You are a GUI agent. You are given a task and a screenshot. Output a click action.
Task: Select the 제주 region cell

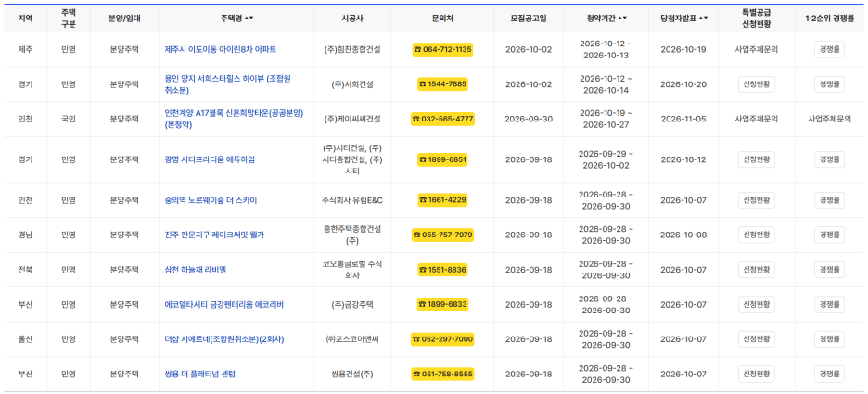(25, 49)
